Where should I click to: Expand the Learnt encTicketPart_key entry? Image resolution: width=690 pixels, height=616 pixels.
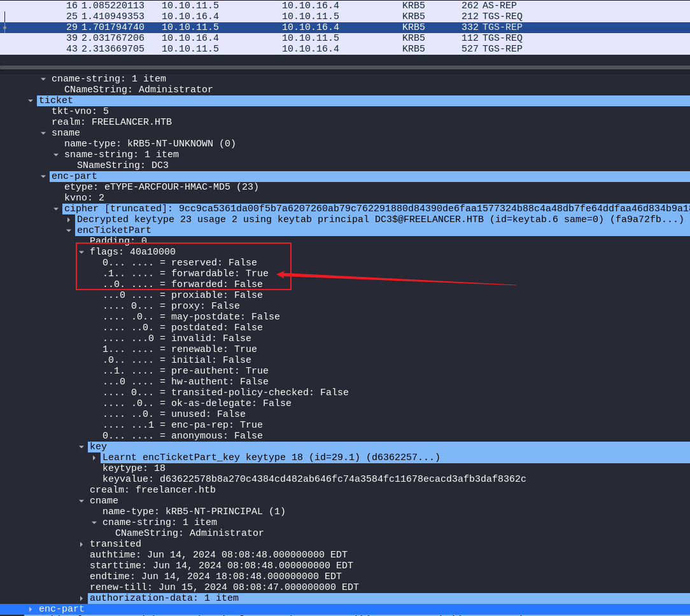[x=94, y=458]
